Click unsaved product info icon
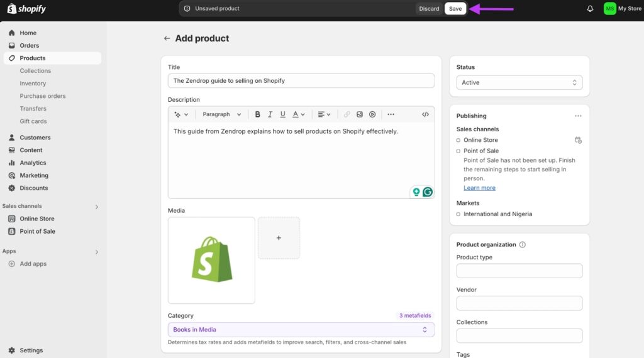644x358 pixels. (x=187, y=9)
